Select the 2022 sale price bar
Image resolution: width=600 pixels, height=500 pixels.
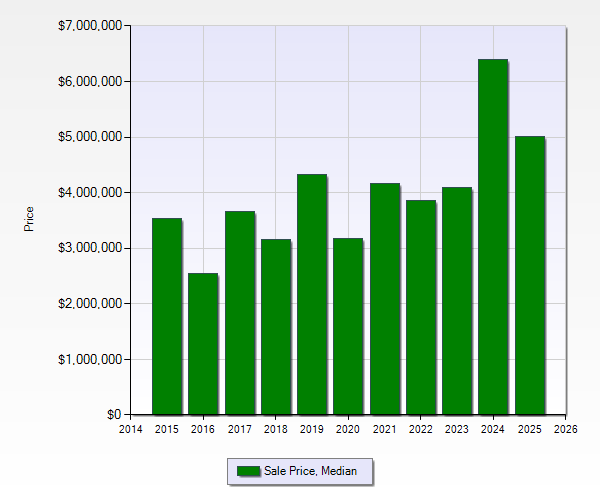click(421, 307)
